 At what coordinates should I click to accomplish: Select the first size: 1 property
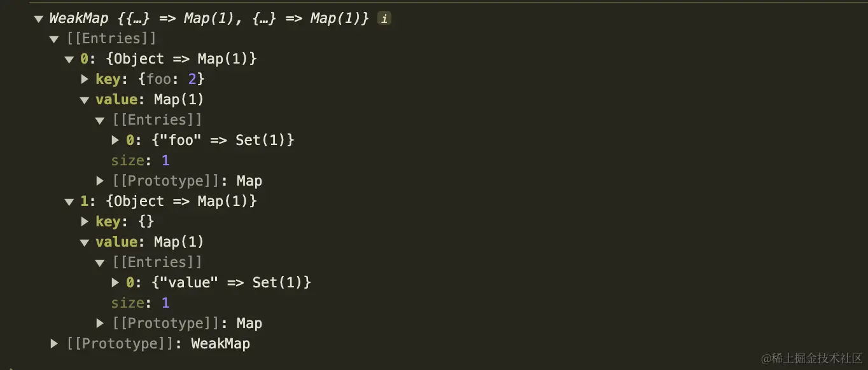pos(141,160)
